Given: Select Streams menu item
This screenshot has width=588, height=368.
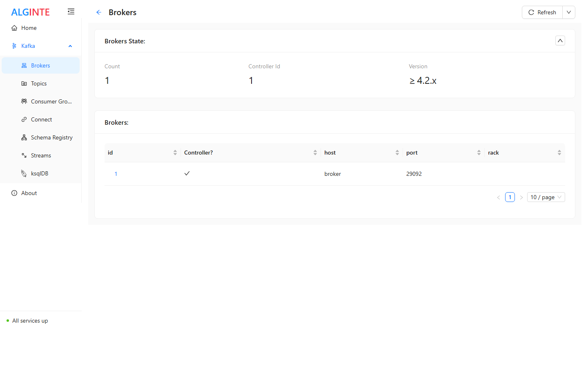Looking at the screenshot, I should pos(41,155).
